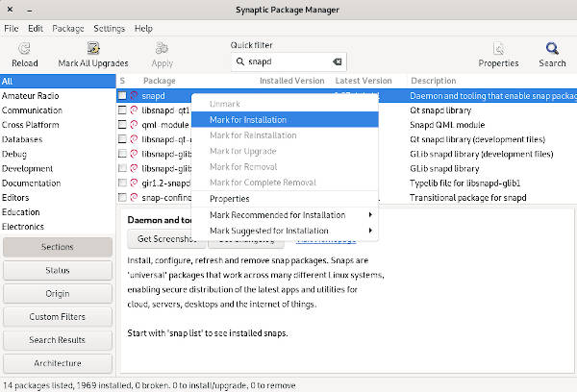Toggle status checkbox for qml-module row
This screenshot has height=392, width=577.
click(122, 125)
